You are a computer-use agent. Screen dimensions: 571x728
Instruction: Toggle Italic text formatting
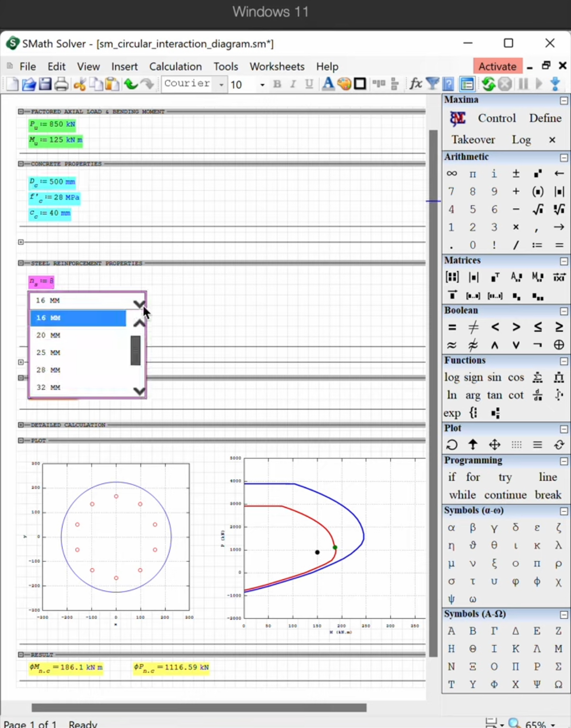(293, 84)
